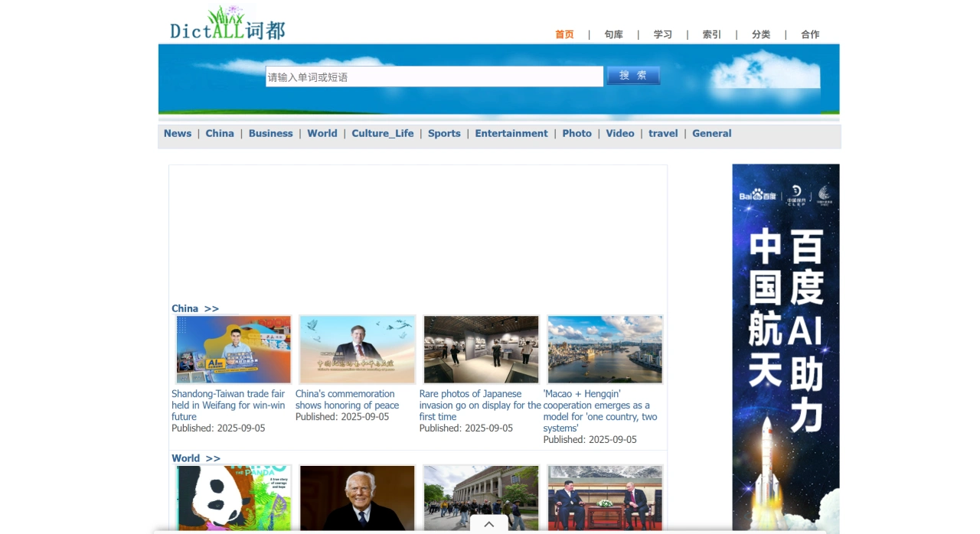Open the Culture_Life section
The height and width of the screenshot is (534, 980).
(x=382, y=133)
